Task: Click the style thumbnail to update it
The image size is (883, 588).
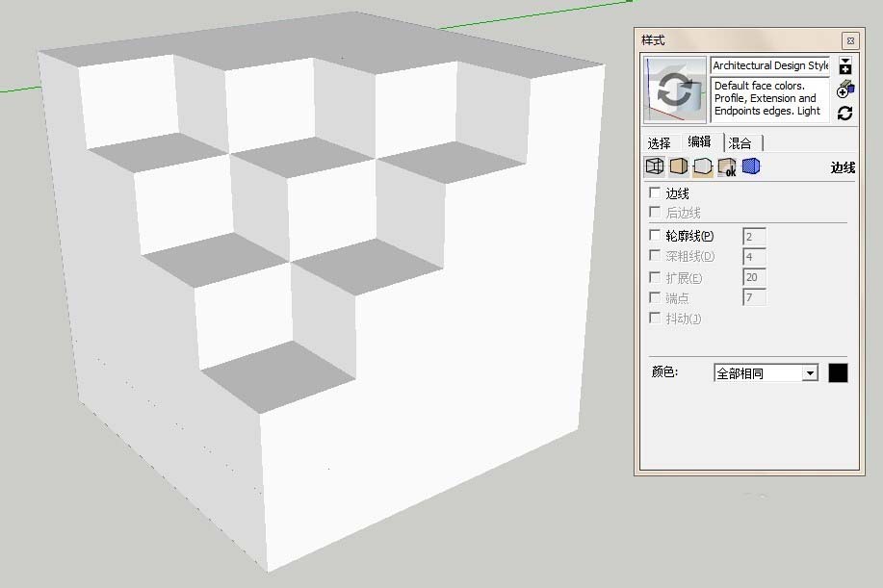Action: point(675,90)
